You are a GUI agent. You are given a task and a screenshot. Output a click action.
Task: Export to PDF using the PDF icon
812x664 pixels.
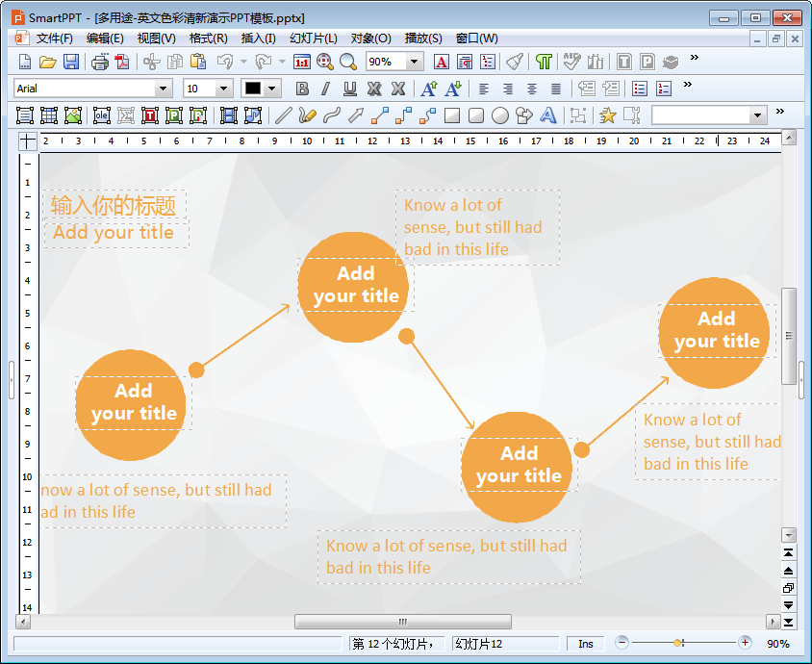pyautogui.click(x=122, y=63)
